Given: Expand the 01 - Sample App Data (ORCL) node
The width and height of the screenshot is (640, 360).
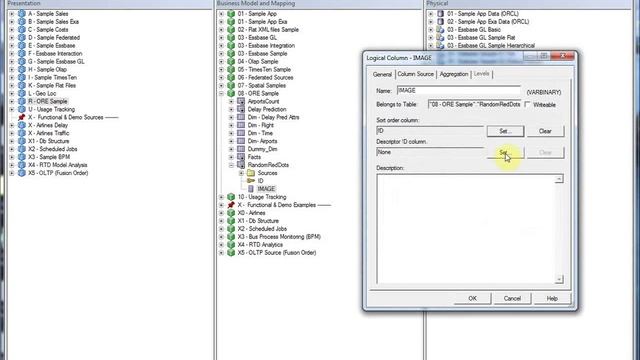Looking at the screenshot, I should point(431,14).
